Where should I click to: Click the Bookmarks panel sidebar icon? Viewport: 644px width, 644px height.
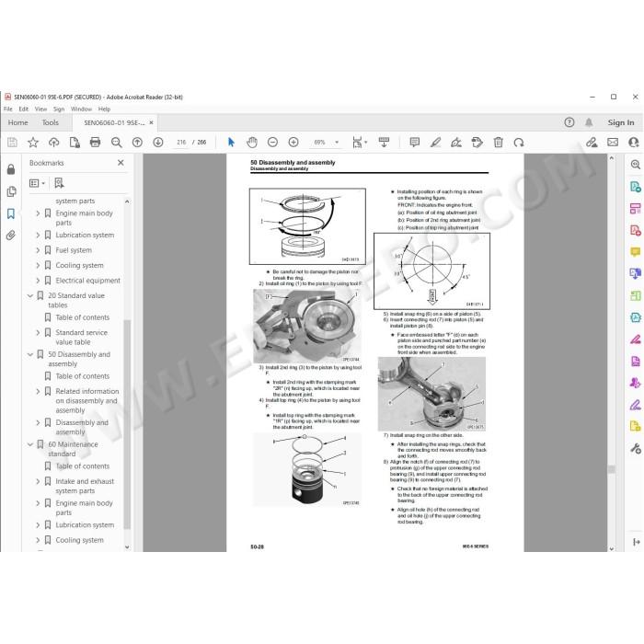tap(11, 213)
